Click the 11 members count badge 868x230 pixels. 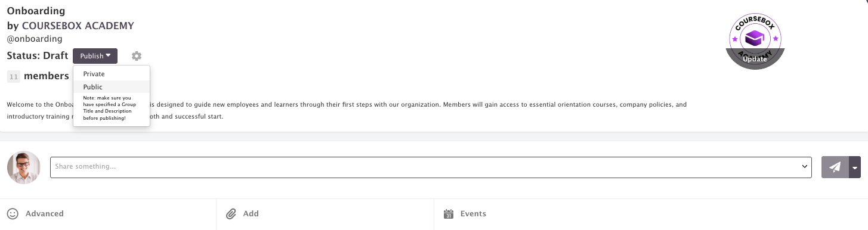(x=14, y=76)
